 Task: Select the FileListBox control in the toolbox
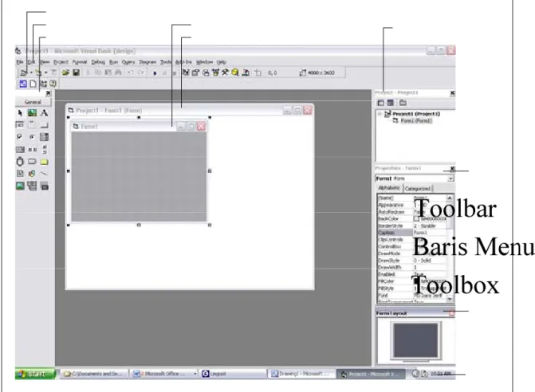point(20,174)
